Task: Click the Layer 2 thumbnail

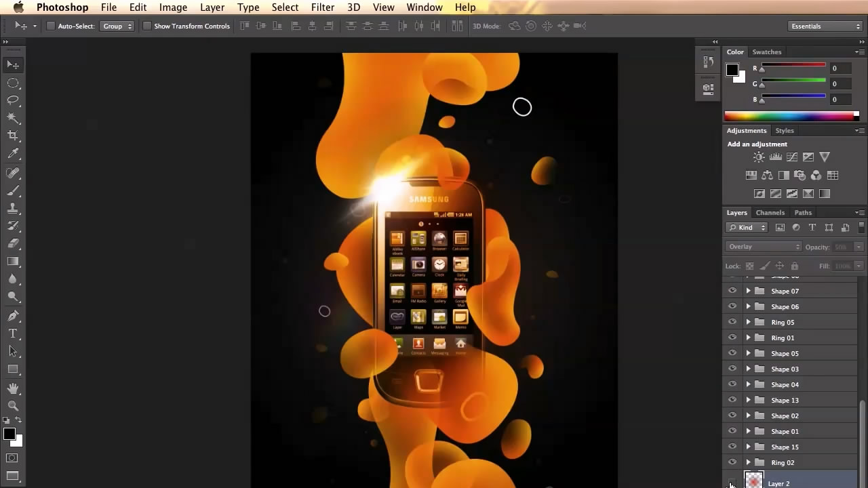Action: [x=754, y=481]
